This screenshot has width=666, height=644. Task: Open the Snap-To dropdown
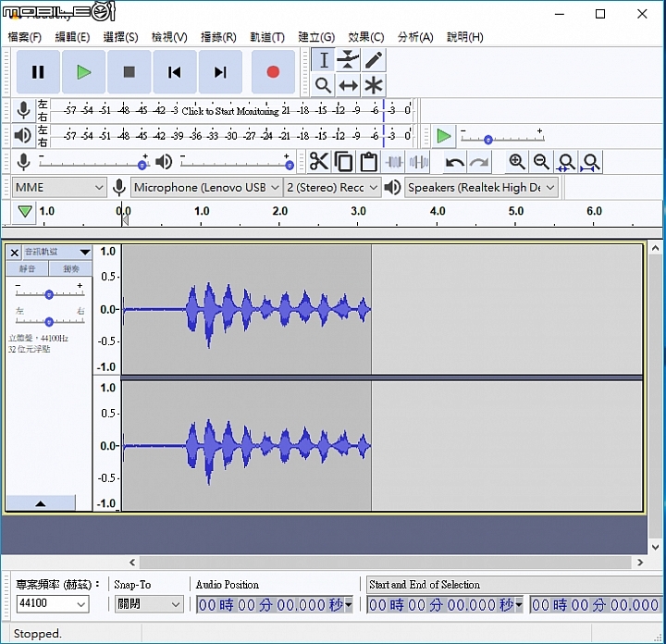click(x=149, y=603)
